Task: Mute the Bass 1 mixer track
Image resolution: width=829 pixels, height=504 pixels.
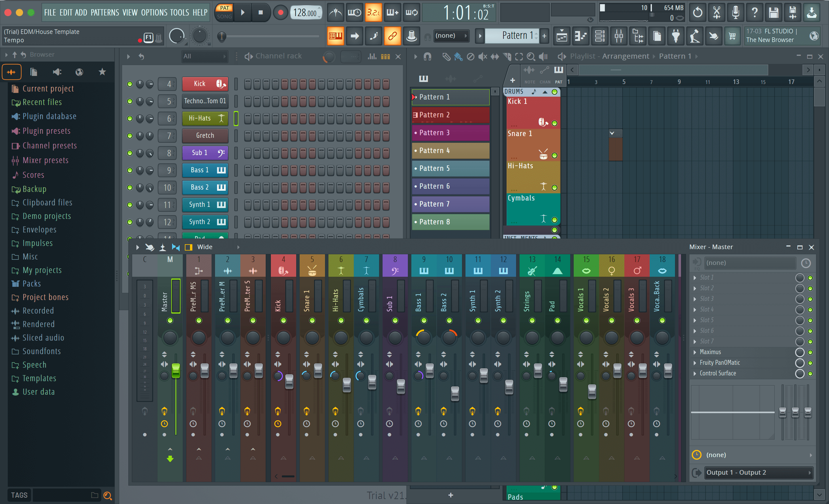Action: click(x=424, y=320)
